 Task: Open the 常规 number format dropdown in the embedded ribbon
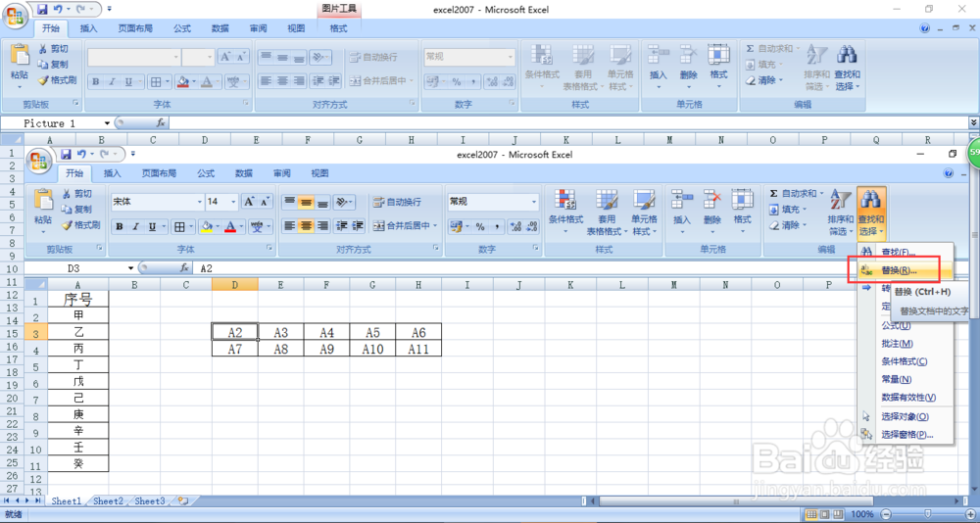[x=534, y=202]
